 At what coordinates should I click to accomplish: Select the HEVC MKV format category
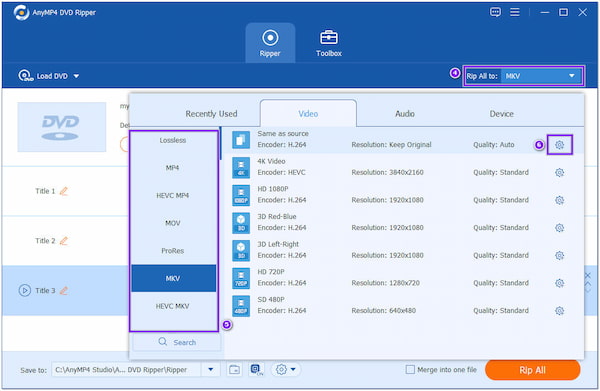point(173,306)
